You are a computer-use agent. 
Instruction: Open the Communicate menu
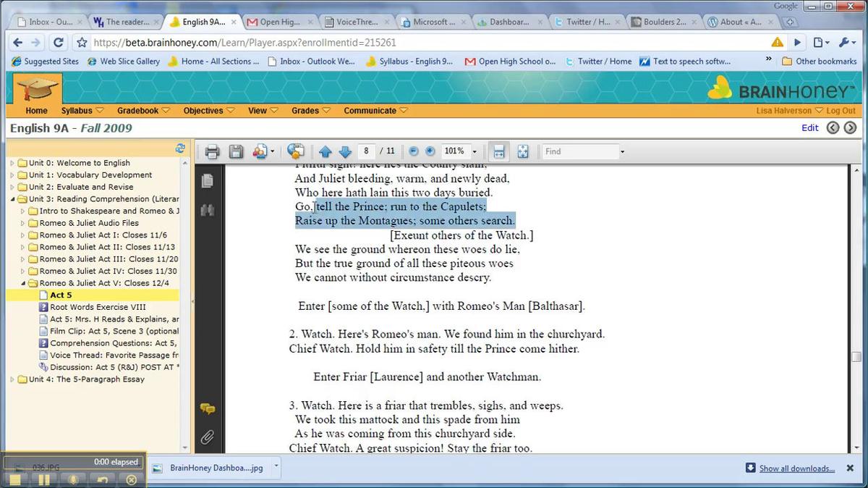tap(375, 111)
